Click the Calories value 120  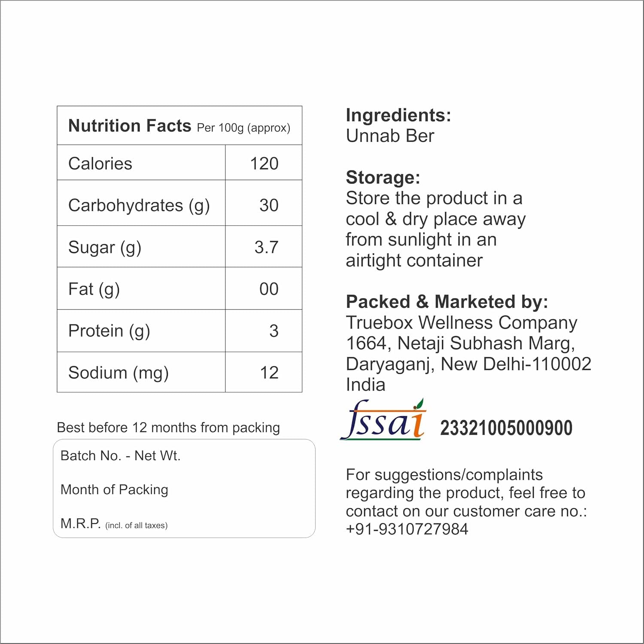pyautogui.click(x=264, y=164)
